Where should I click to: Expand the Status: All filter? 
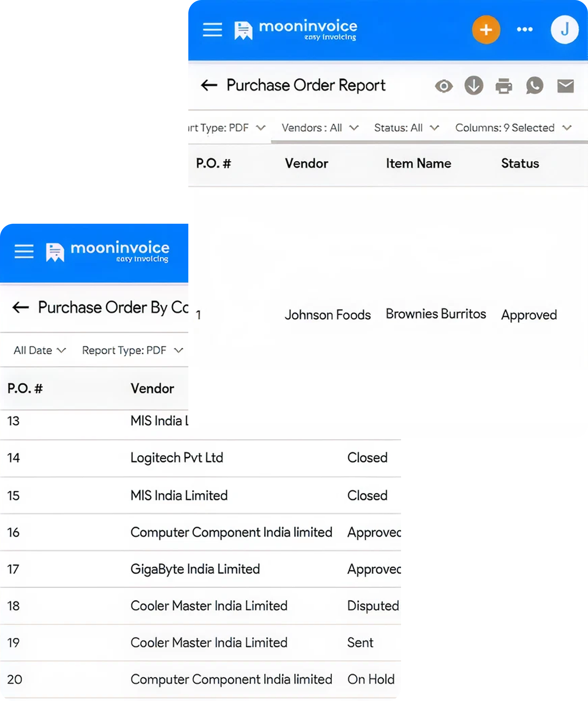click(x=406, y=128)
